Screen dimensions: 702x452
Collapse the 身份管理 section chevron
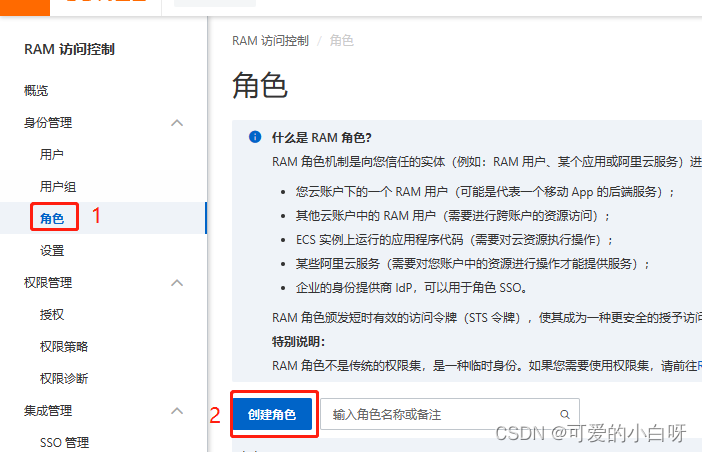click(x=177, y=123)
